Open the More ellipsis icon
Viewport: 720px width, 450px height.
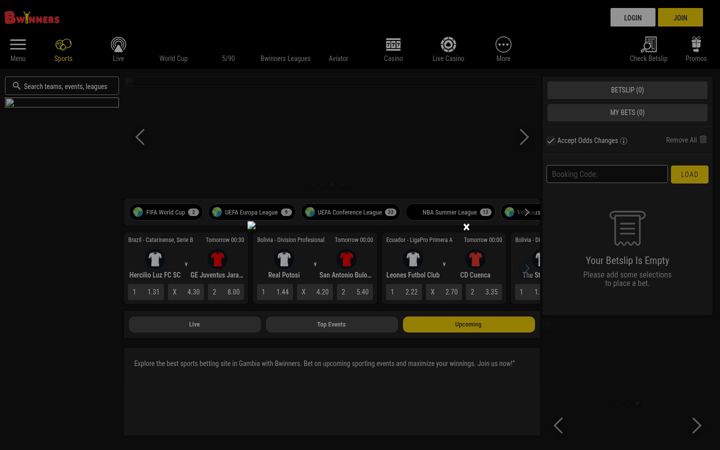coord(503,45)
